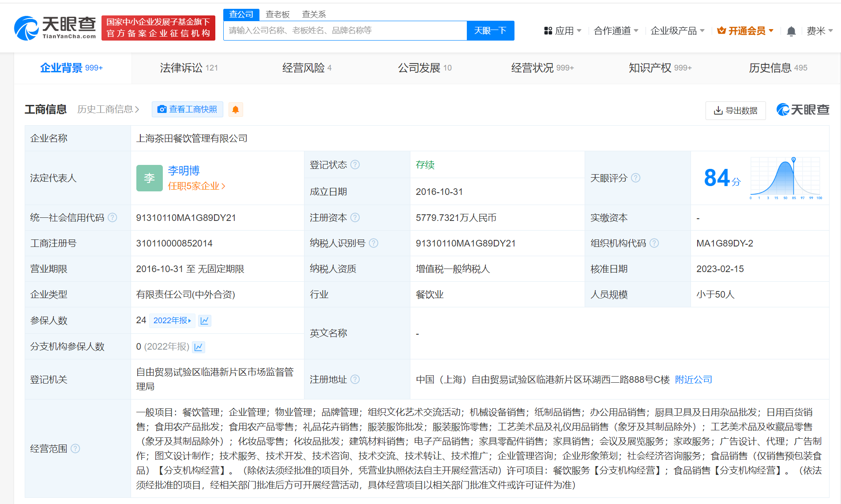Click the notification bell icon in top bar
The image size is (841, 504).
(791, 30)
